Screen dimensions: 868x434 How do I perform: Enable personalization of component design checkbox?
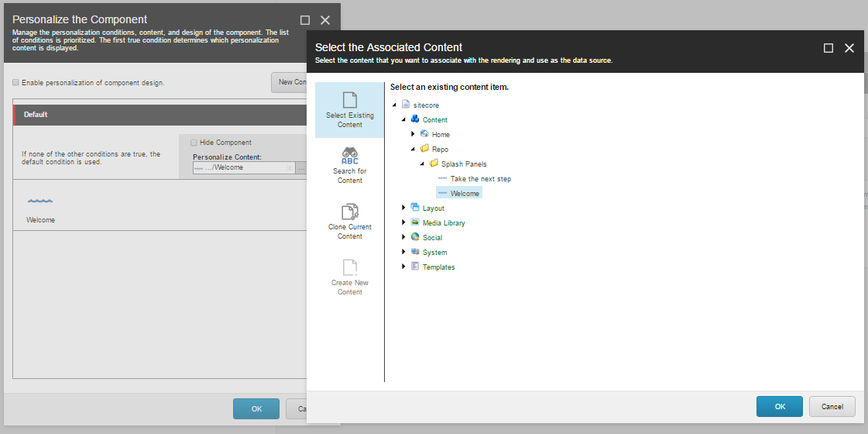coord(16,82)
